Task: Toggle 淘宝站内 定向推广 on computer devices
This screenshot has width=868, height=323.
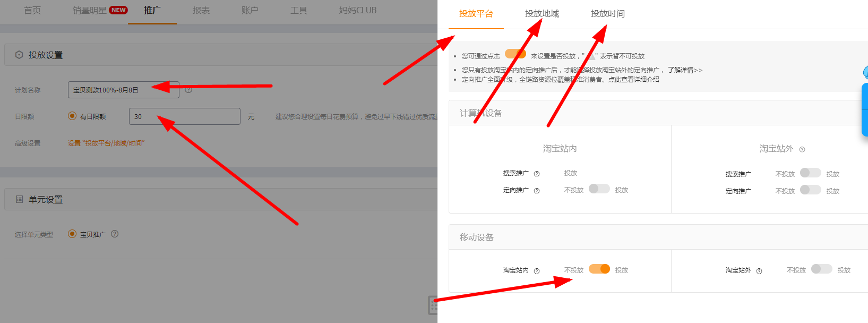Action: 599,189
